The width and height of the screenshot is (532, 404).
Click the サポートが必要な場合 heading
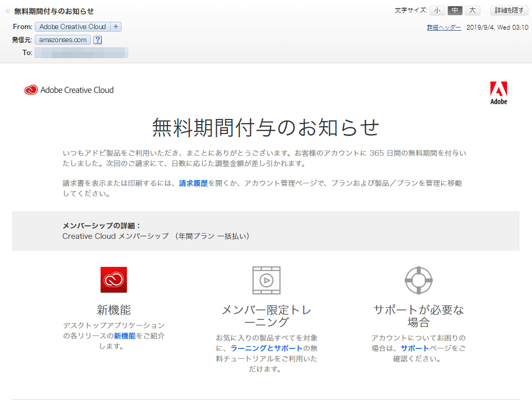[419, 316]
